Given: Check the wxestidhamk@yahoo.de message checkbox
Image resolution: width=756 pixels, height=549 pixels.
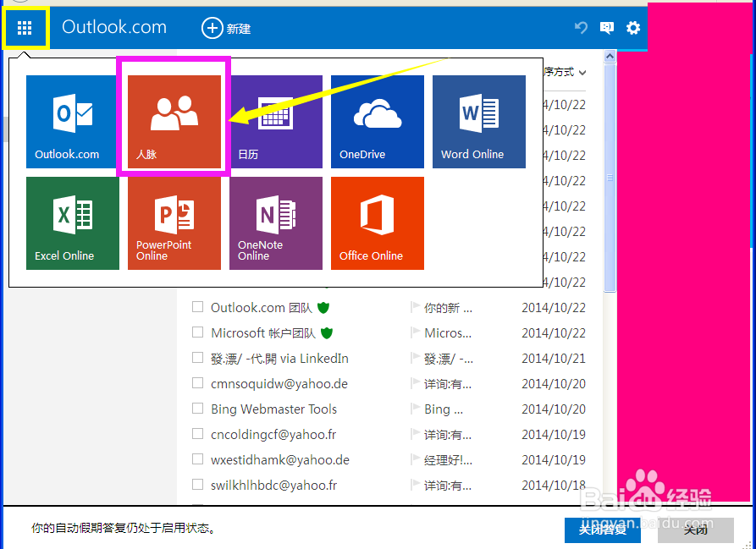Looking at the screenshot, I should coord(198,459).
